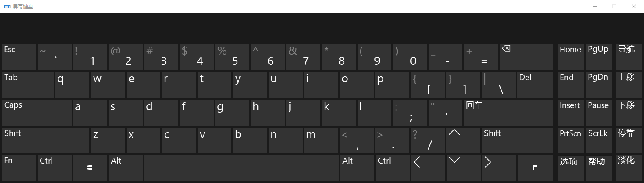Click the context menu key icon
Viewport: 644px width, 183px height.
click(x=535, y=168)
